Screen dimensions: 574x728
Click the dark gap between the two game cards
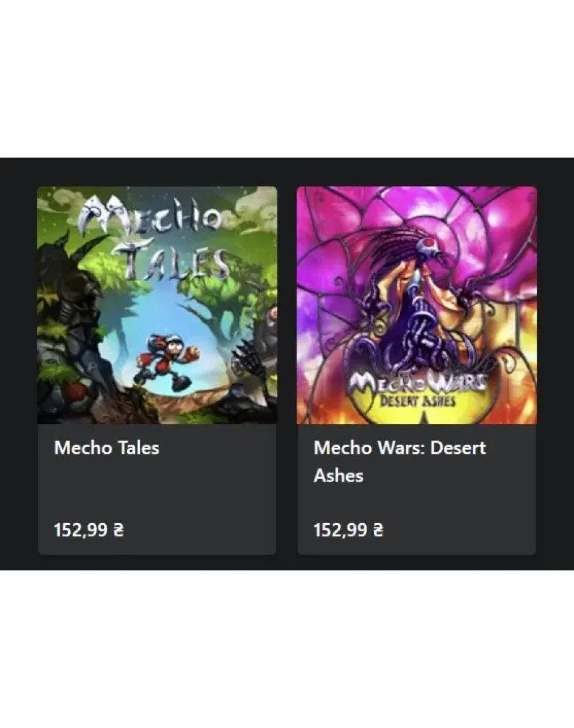pyautogui.click(x=287, y=370)
